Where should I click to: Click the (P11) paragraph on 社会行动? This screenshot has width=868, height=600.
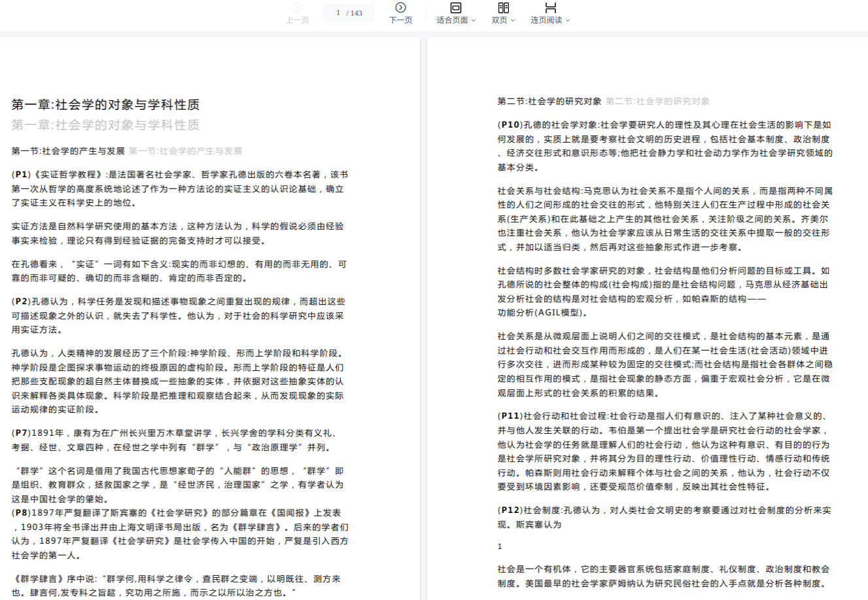tap(663, 451)
